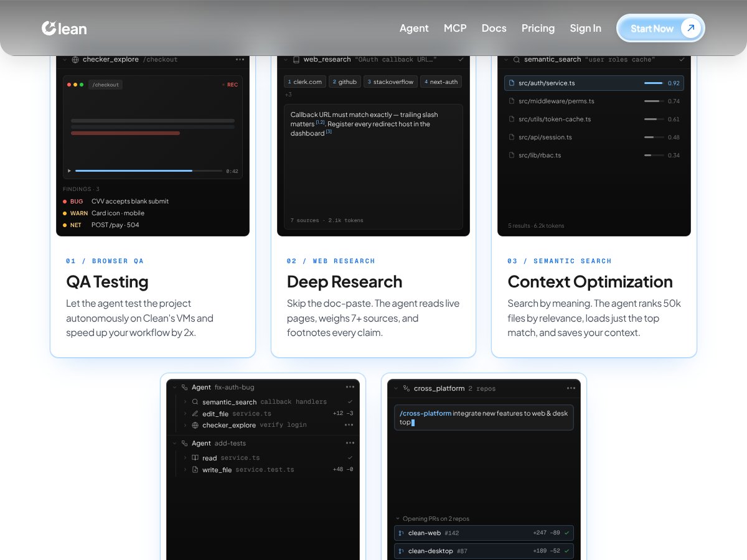
Task: Collapse the web_research panel chevron
Action: click(285, 60)
